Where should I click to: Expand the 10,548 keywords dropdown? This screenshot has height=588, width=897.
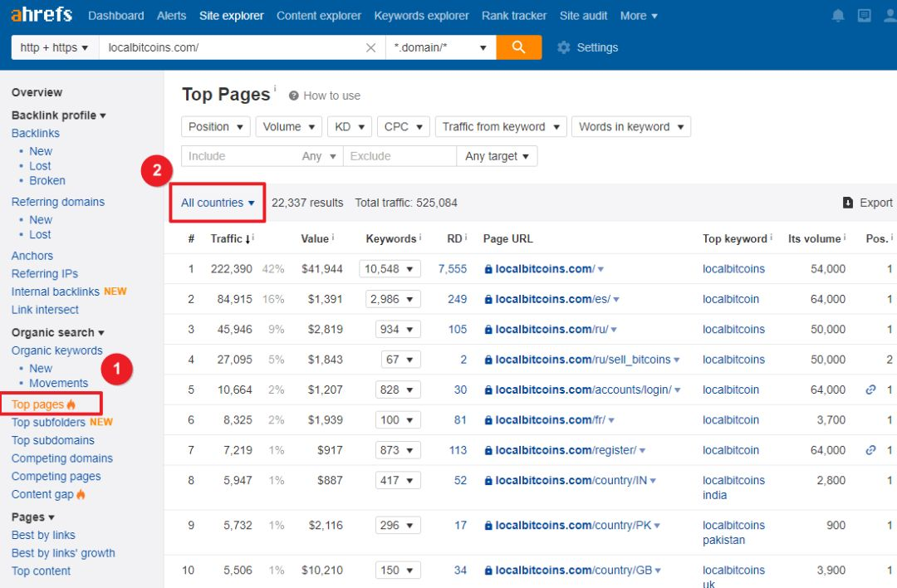point(390,269)
